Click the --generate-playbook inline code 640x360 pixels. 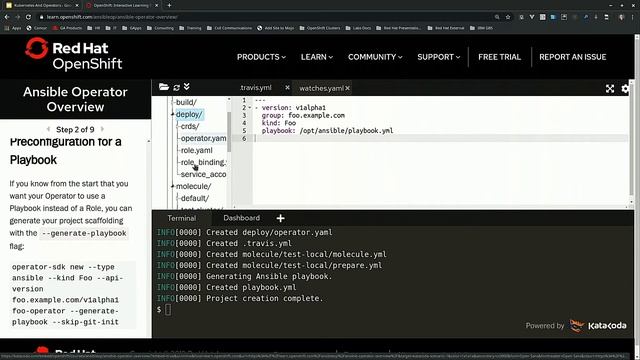coord(84,233)
